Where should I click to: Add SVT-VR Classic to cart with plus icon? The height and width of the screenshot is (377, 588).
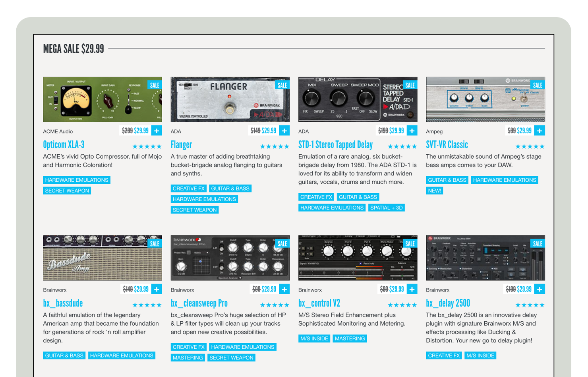540,130
